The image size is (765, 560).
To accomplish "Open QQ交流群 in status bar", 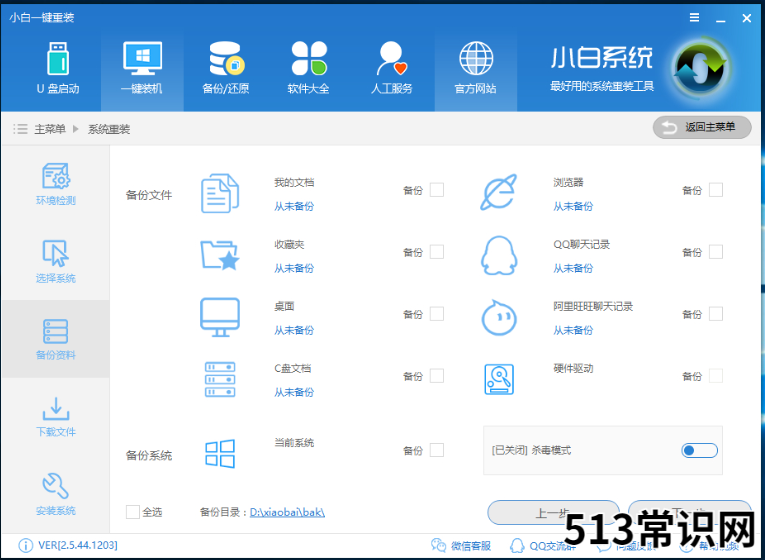I will pos(543,546).
